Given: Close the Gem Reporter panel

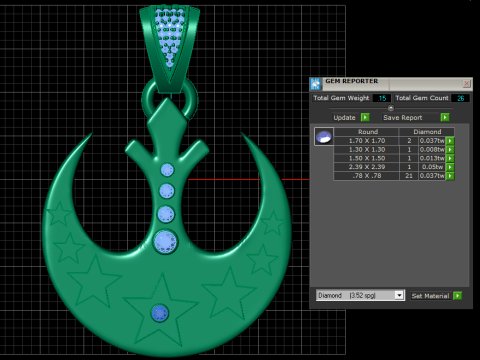Looking at the screenshot, I should pyautogui.click(x=467, y=83).
